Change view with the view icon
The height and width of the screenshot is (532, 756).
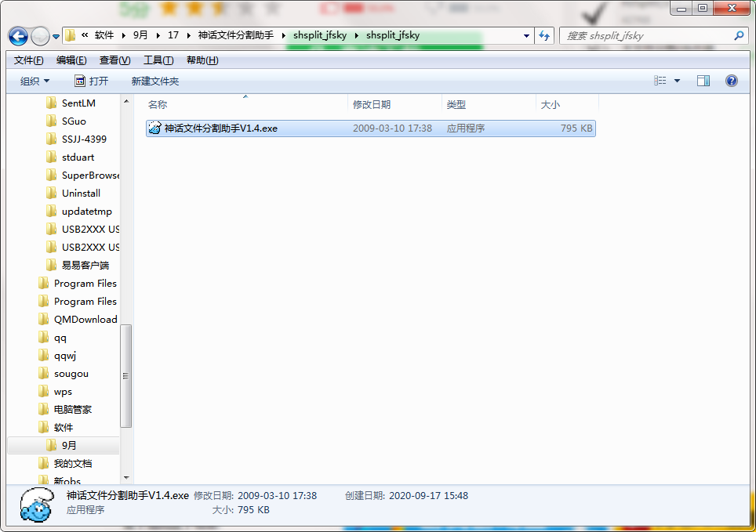coord(660,81)
